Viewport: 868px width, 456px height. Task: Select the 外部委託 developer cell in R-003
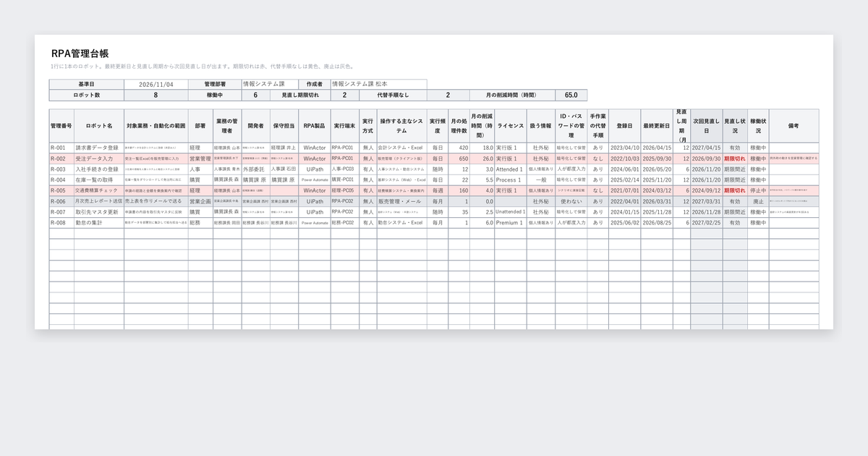click(x=255, y=169)
